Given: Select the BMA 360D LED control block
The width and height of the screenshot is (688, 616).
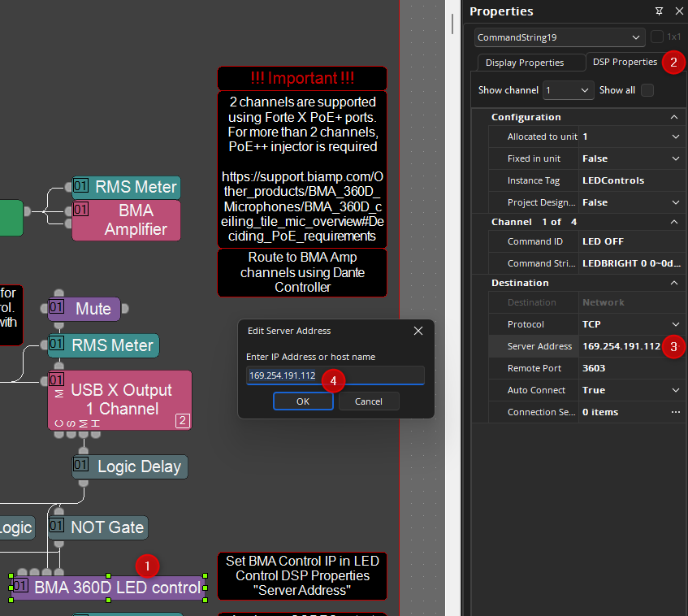Looking at the screenshot, I should [x=108, y=588].
